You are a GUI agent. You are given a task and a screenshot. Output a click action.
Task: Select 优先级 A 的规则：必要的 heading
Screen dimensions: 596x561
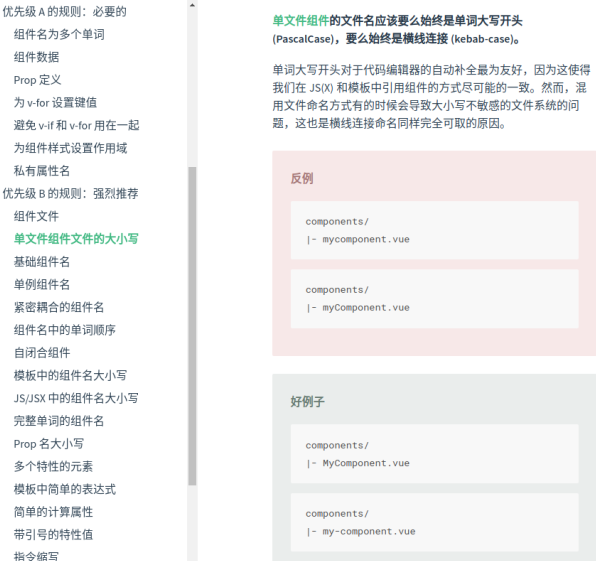click(x=65, y=12)
